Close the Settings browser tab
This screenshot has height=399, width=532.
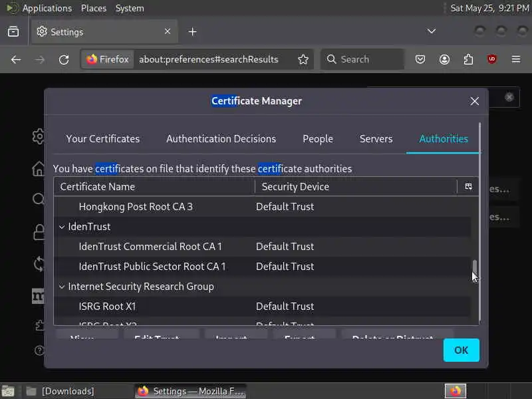168,31
